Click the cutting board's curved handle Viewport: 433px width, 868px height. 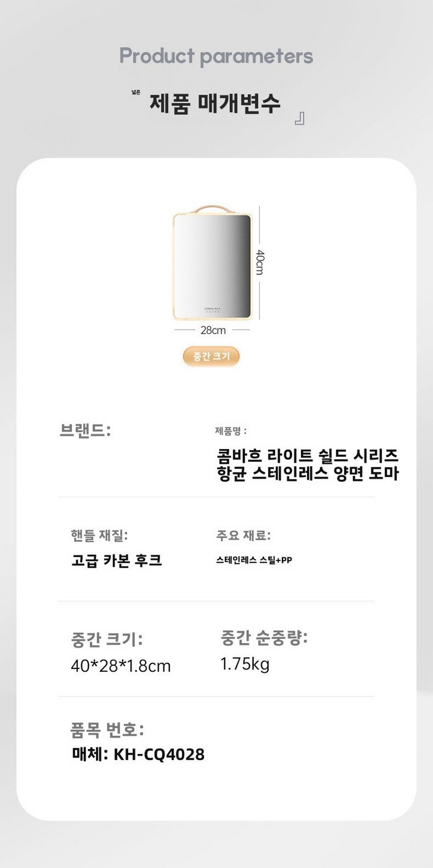(x=213, y=208)
